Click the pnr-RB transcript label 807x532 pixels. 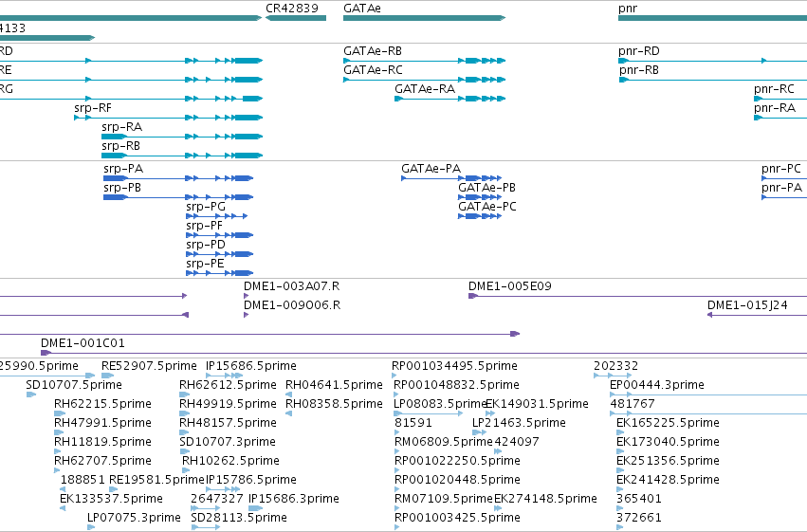(639, 70)
